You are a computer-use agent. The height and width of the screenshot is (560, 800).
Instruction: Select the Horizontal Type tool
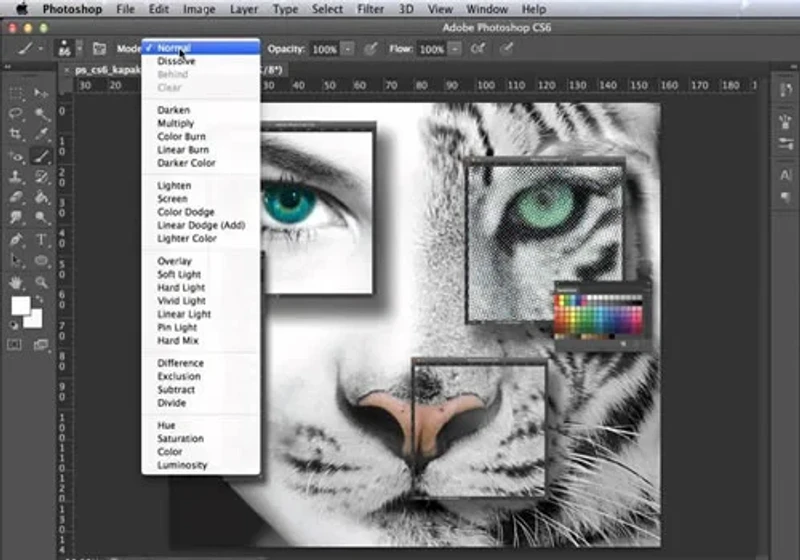(41, 239)
